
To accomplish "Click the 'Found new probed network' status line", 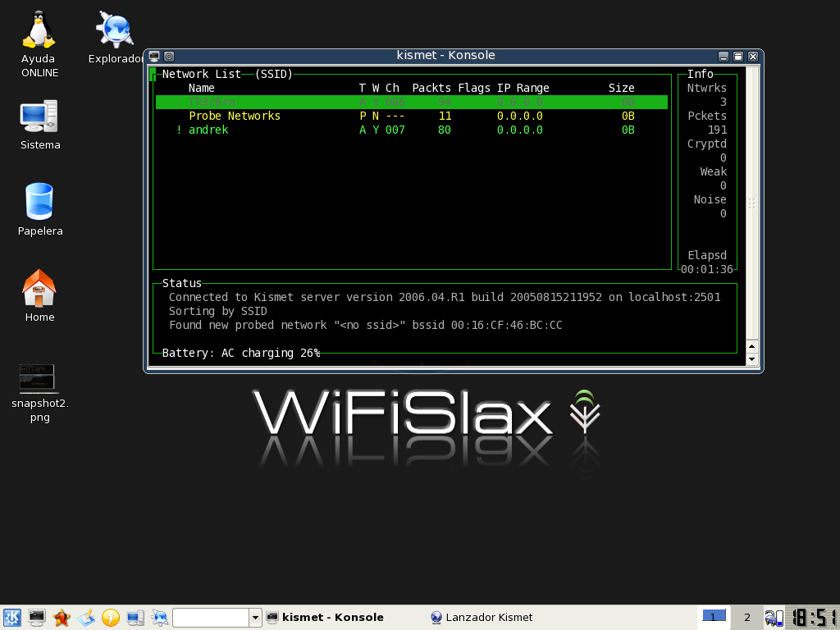I will pos(365,325).
